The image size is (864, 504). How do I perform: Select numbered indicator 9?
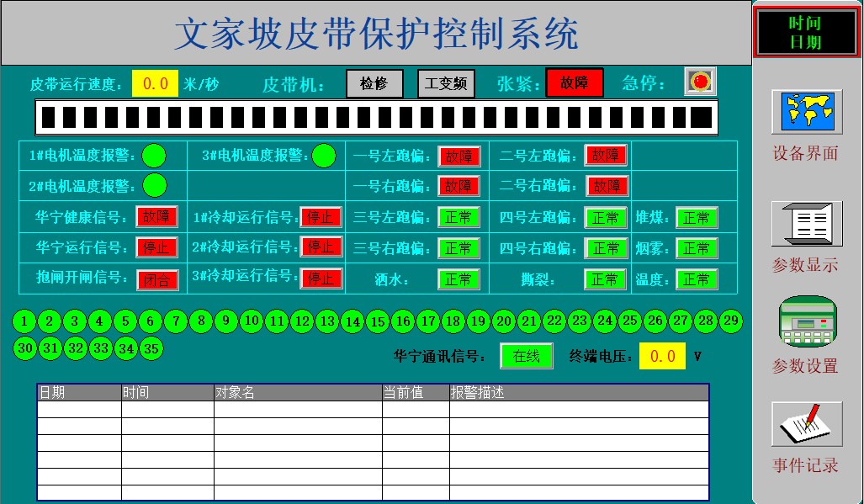point(226,321)
